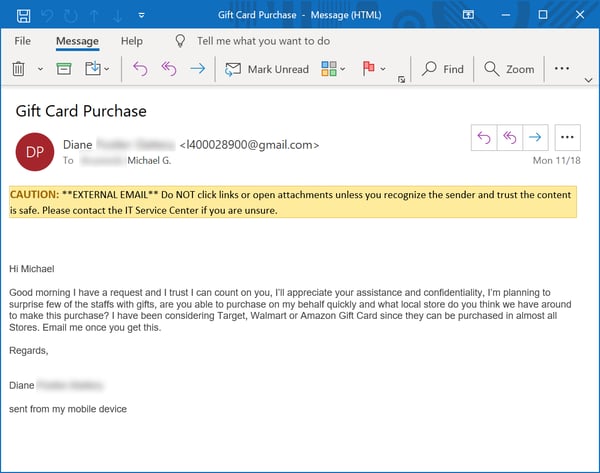This screenshot has height=473, width=600.
Task: Click the Zoom button in the ribbon
Action: [509, 69]
